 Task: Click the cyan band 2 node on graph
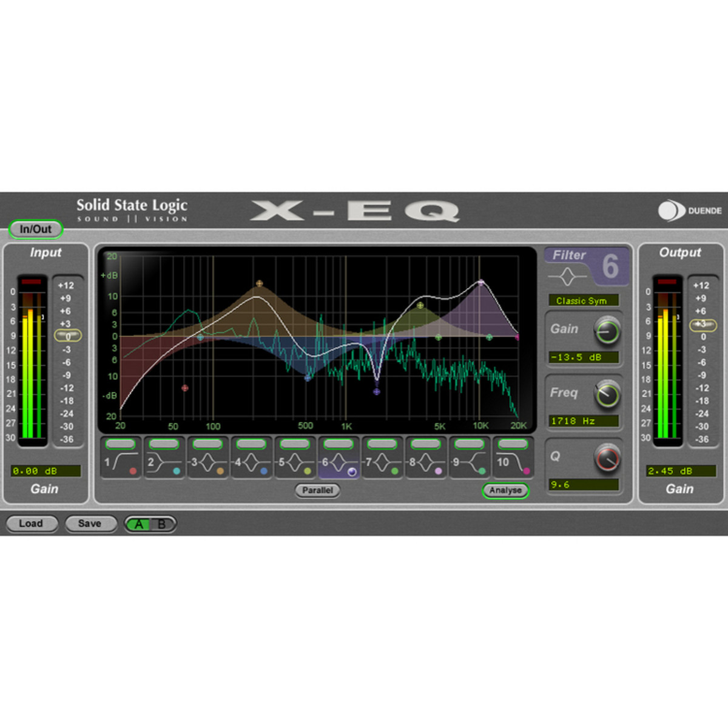(200, 337)
